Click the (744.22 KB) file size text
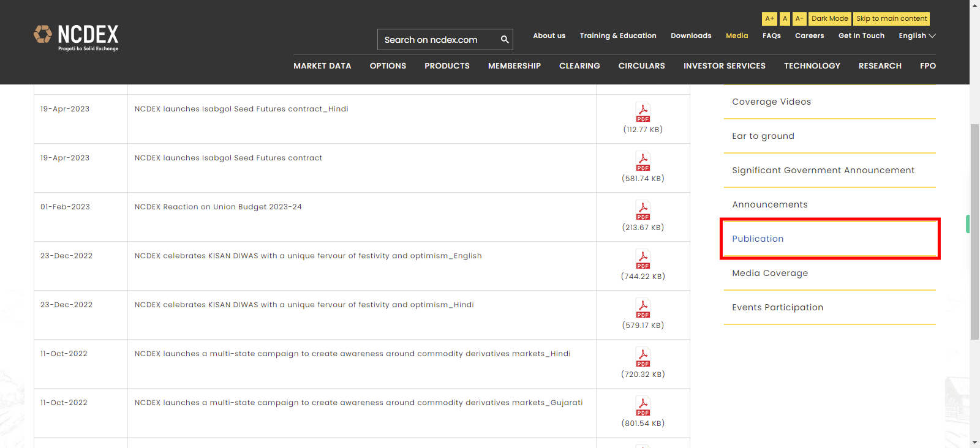The height and width of the screenshot is (448, 980). (643, 277)
